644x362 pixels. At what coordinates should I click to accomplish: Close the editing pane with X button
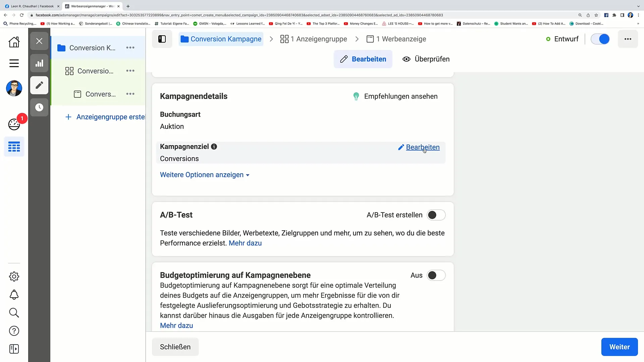[x=39, y=41]
